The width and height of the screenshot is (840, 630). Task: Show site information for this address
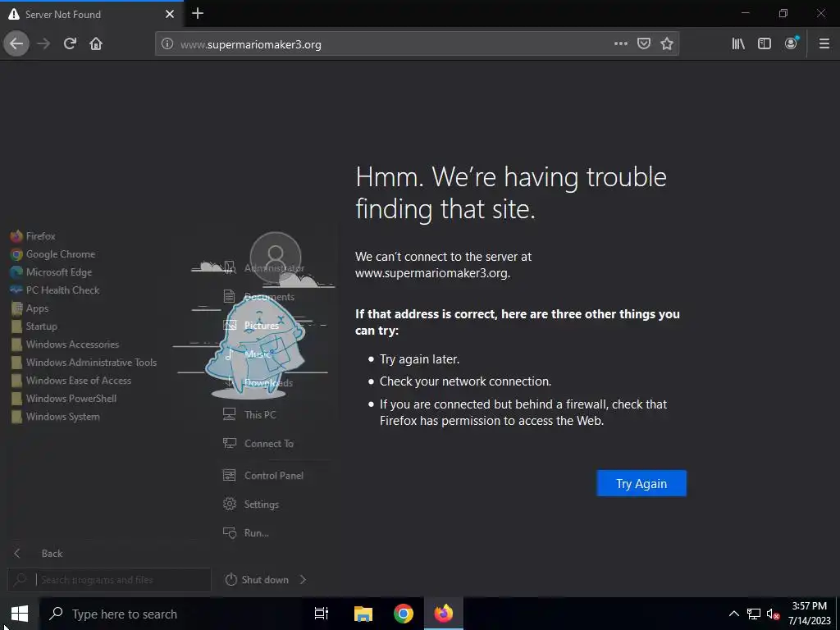(x=167, y=44)
